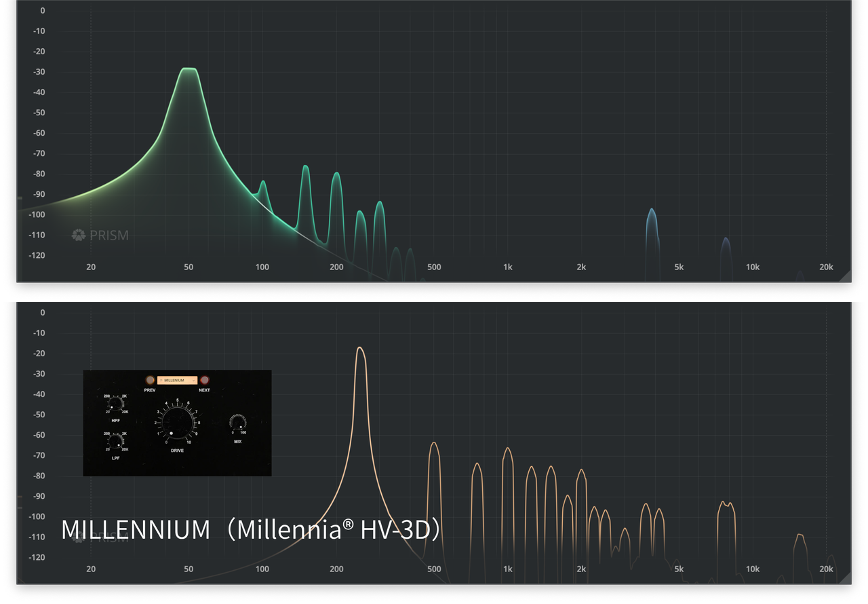This screenshot has width=868, height=604.
Task: Click the resize grip of the orange analyzer
Action: 845,578
